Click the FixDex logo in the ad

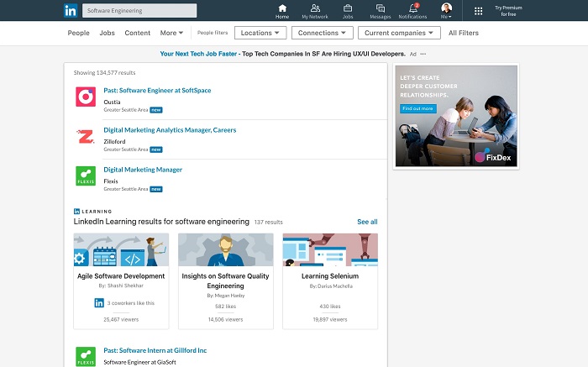(492, 157)
